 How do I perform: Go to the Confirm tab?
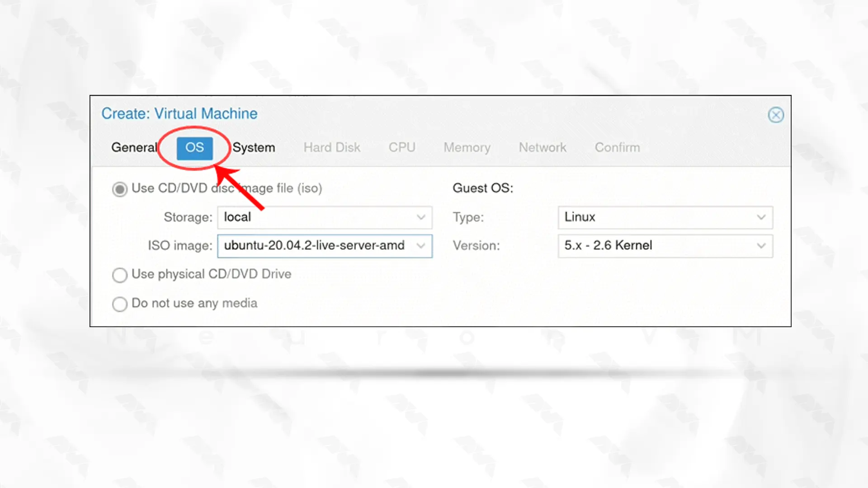click(x=618, y=148)
